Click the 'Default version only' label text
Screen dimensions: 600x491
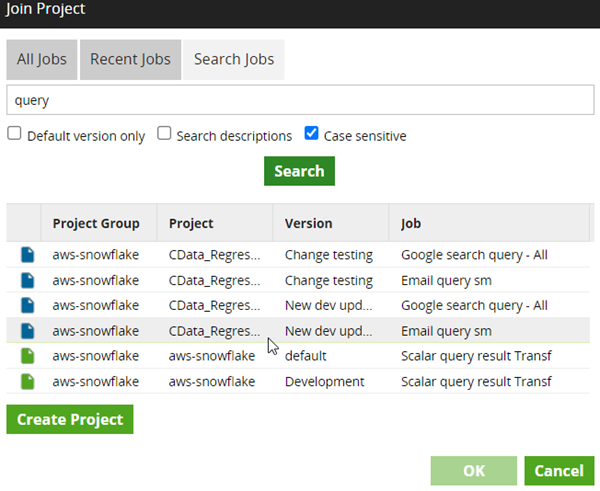pos(86,136)
